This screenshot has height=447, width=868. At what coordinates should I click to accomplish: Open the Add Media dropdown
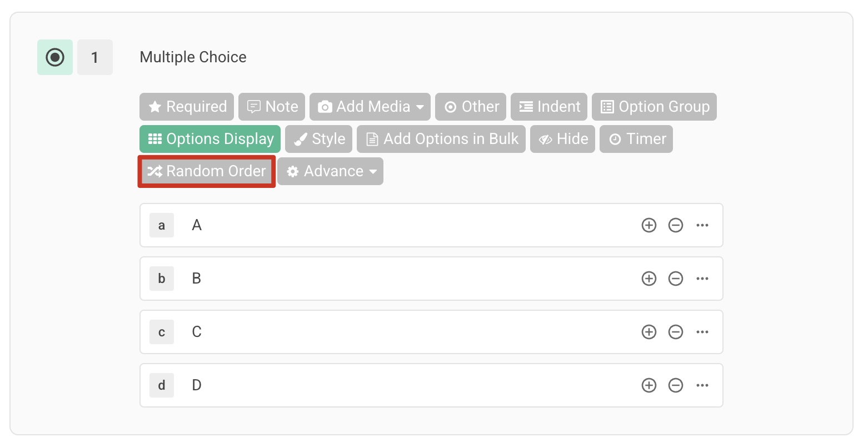pyautogui.click(x=370, y=107)
